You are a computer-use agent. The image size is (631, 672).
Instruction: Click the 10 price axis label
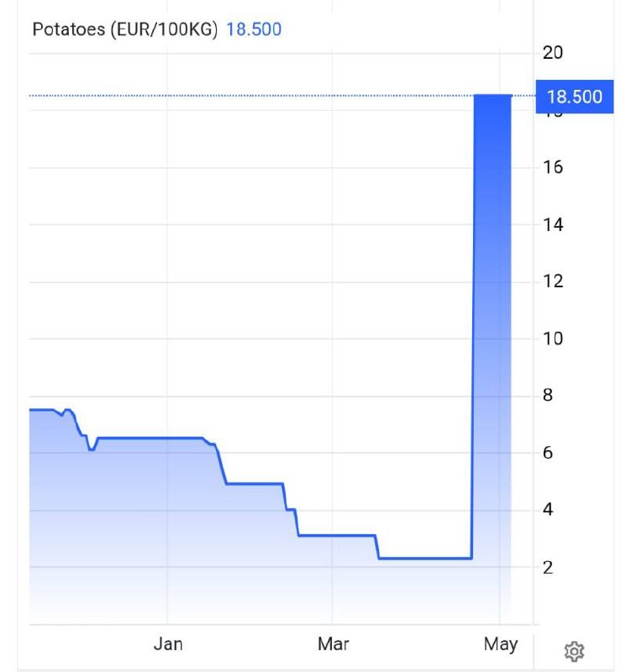(553, 339)
